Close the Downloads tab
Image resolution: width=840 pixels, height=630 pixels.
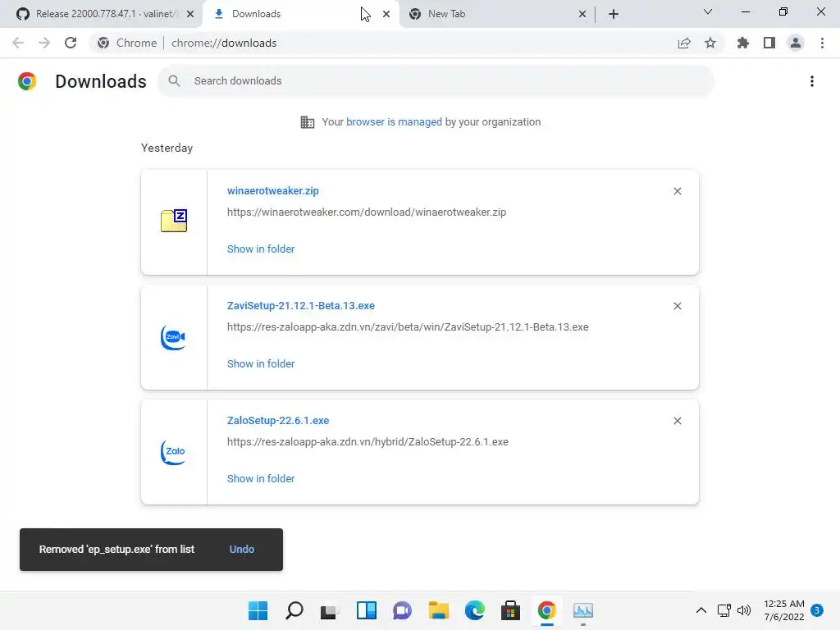(x=386, y=14)
